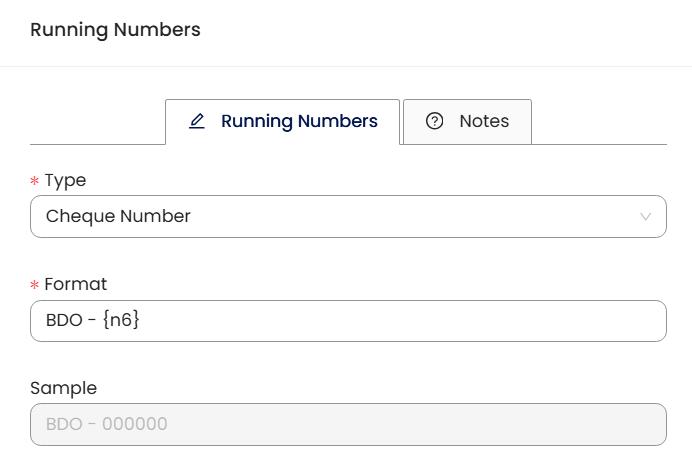Click the Type field label
The height and width of the screenshot is (456, 692).
coord(65,181)
